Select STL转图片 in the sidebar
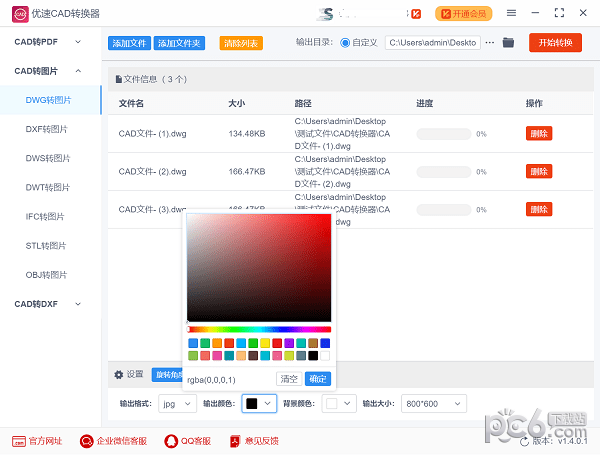This screenshot has height=455, width=600. 47,245
